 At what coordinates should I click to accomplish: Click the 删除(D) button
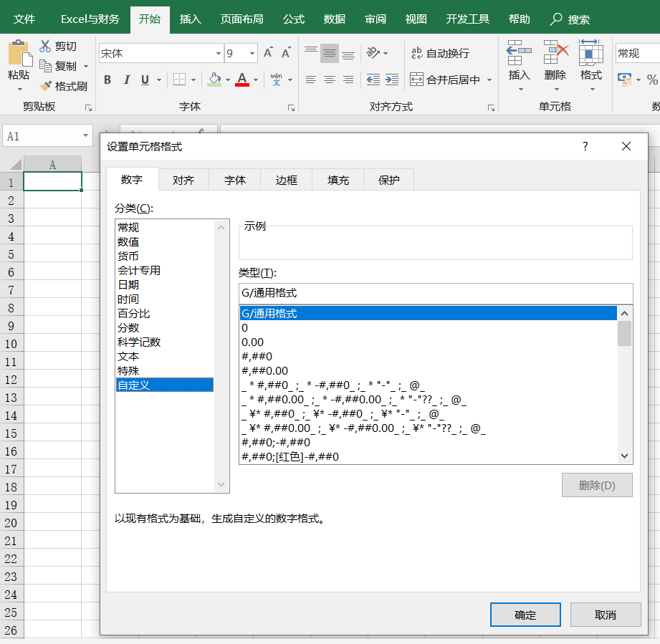click(x=597, y=485)
